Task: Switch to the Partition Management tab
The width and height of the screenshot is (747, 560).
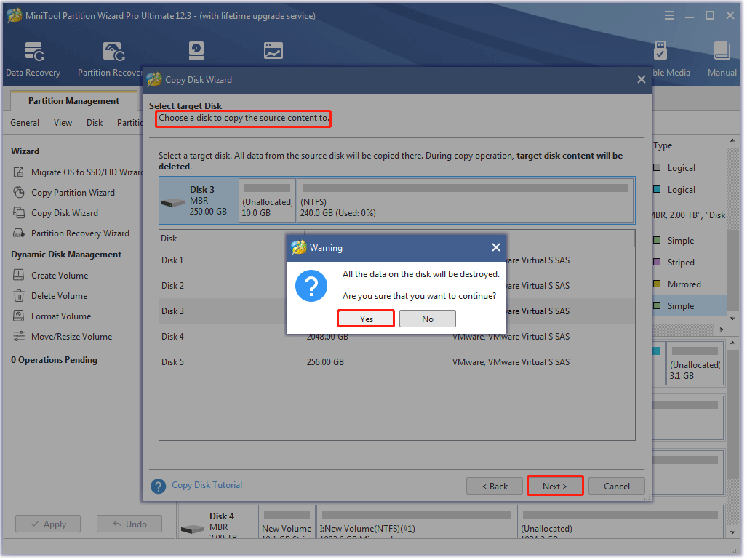Action: tap(74, 101)
